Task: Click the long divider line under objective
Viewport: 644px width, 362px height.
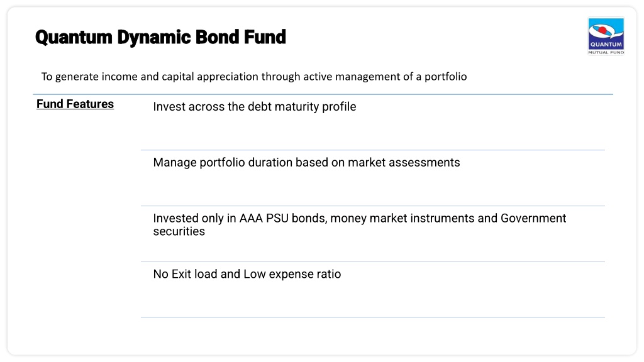Action: tap(323, 94)
